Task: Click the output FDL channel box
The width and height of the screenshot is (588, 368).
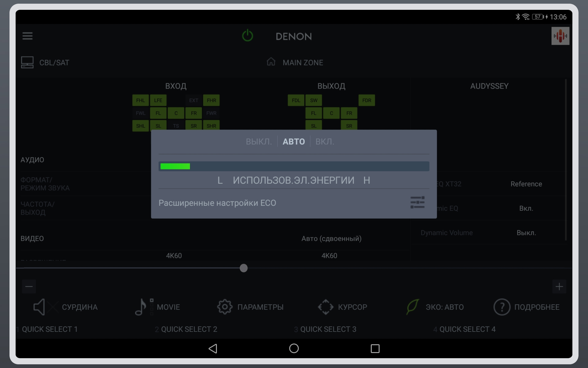Action: [296, 100]
